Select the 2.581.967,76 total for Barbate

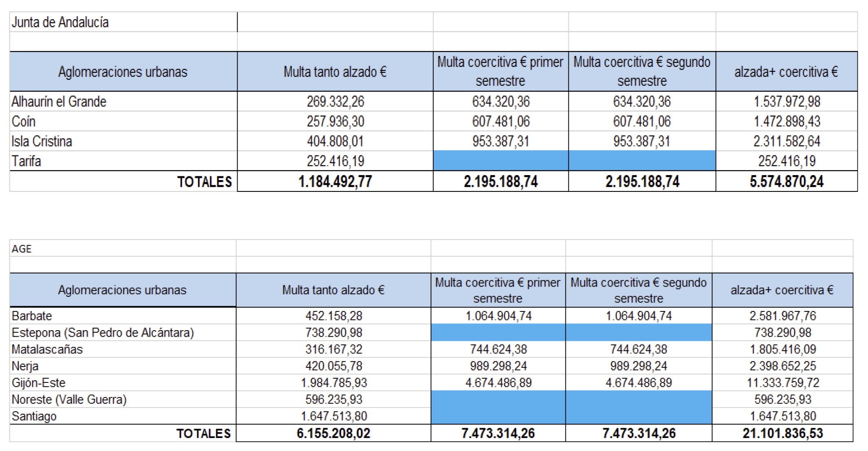click(783, 316)
